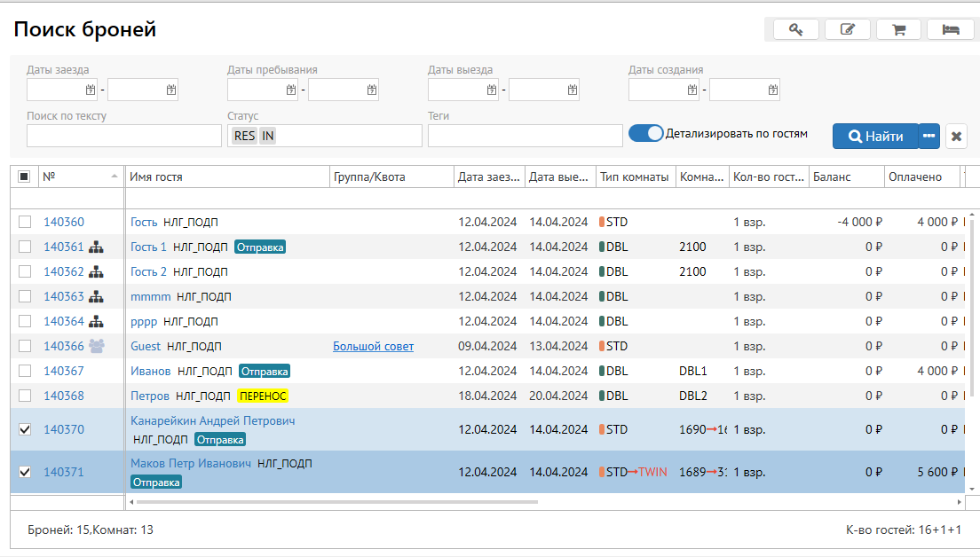980x557 pixels.
Task: Click the X button to clear filters
Action: [x=956, y=137]
